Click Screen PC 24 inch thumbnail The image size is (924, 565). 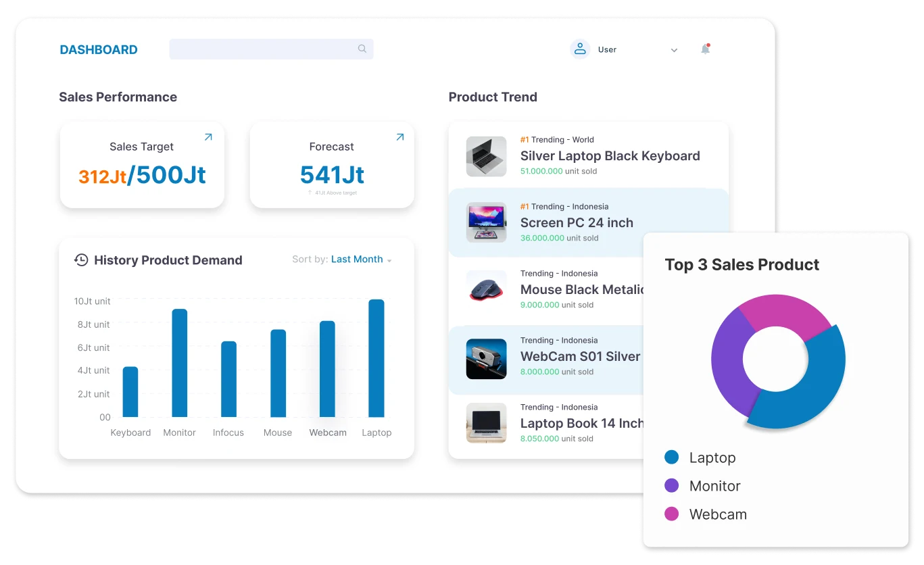[x=486, y=222]
